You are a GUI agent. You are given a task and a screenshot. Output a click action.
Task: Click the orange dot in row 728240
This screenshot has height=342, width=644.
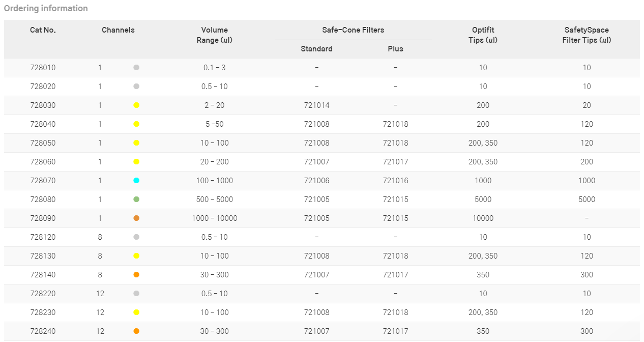[x=136, y=331]
